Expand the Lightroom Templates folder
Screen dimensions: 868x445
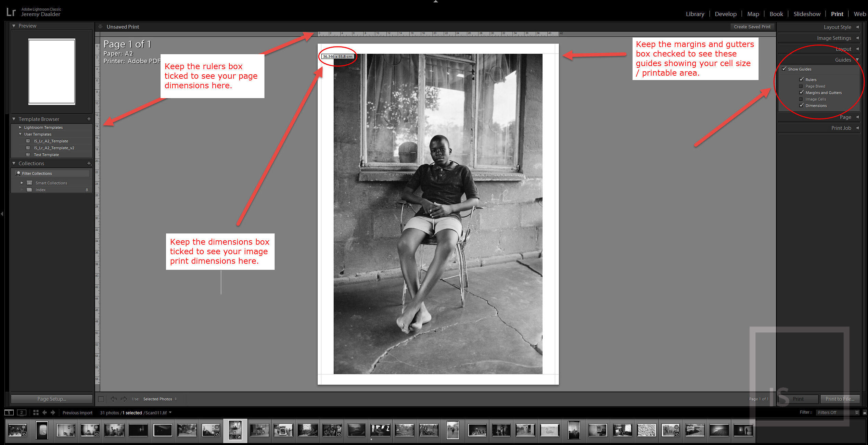tap(20, 127)
